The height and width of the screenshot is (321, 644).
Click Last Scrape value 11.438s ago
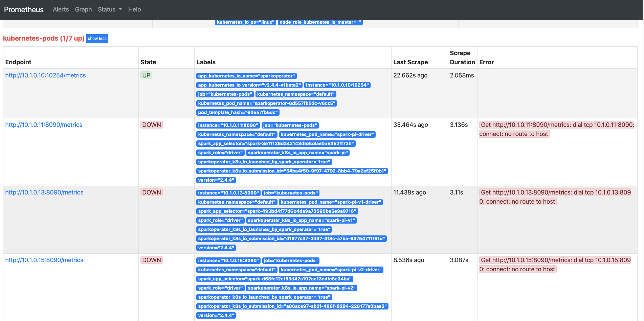point(409,192)
